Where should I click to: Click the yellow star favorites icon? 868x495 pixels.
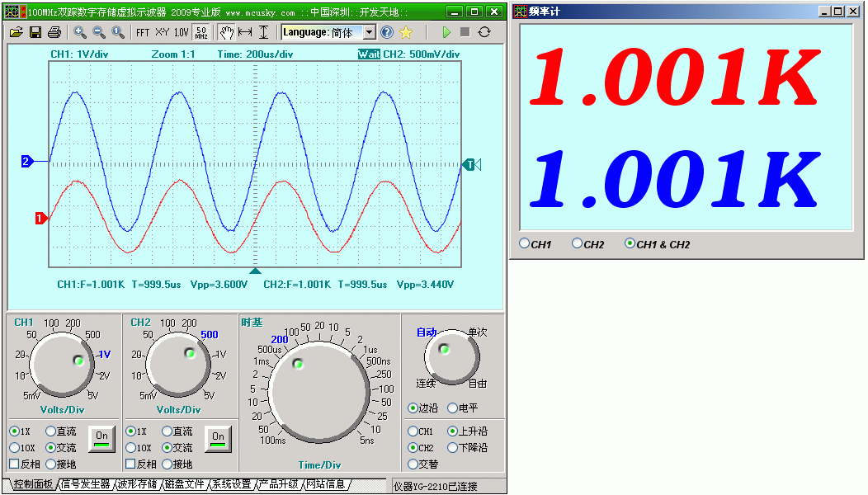pyautogui.click(x=406, y=32)
